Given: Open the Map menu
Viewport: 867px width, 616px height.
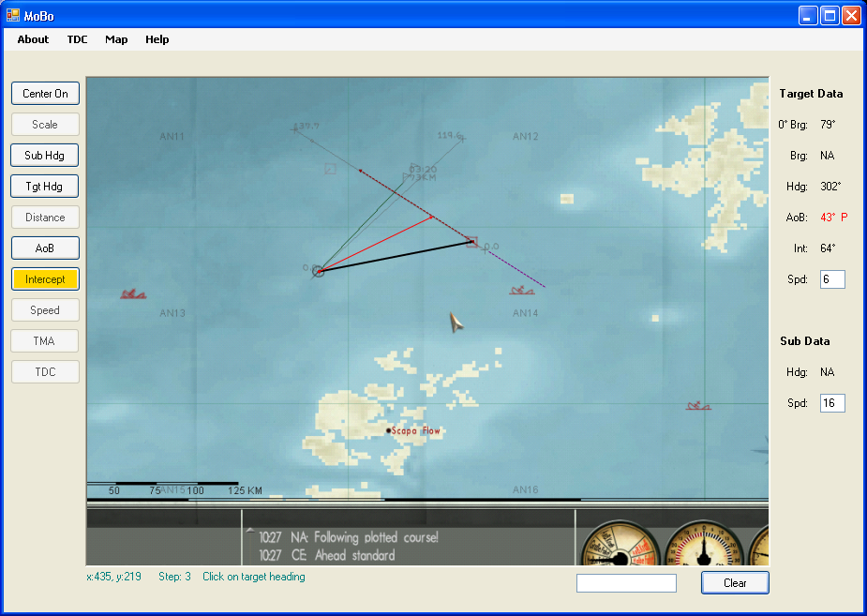Looking at the screenshot, I should 116,39.
